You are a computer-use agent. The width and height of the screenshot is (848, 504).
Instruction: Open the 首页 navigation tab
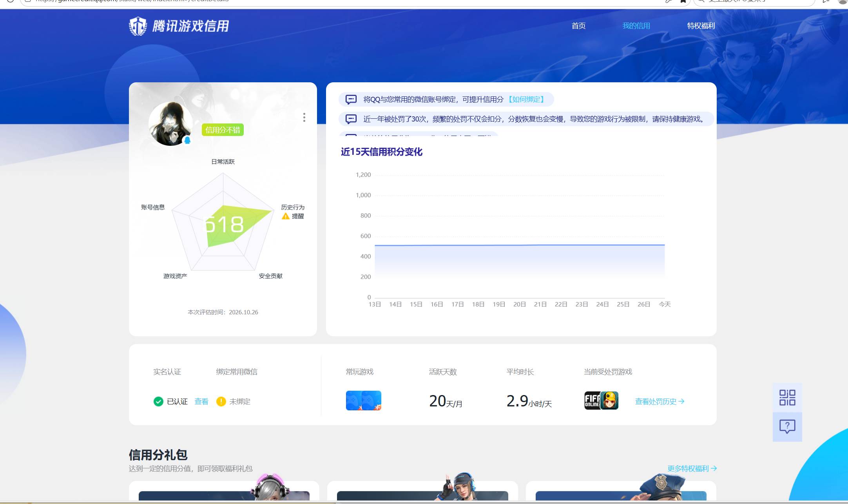(x=578, y=26)
